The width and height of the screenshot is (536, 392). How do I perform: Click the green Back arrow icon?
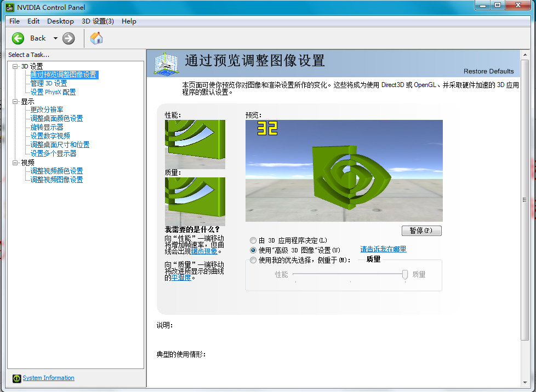(18, 38)
